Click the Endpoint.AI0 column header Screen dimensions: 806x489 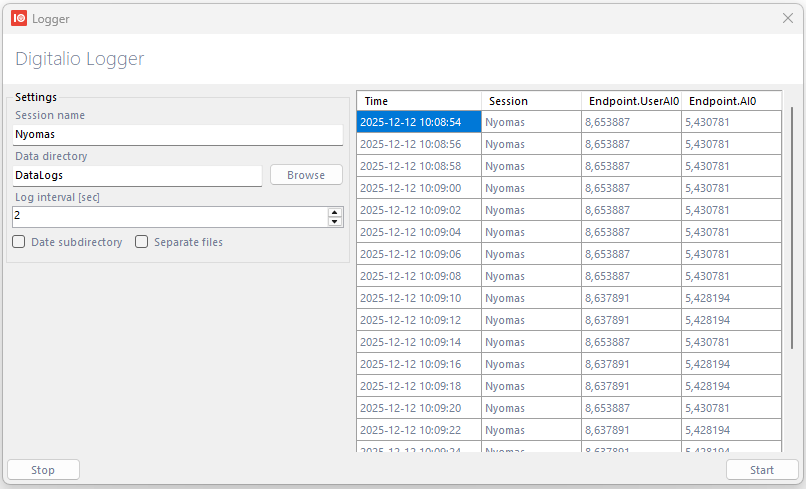pos(731,101)
